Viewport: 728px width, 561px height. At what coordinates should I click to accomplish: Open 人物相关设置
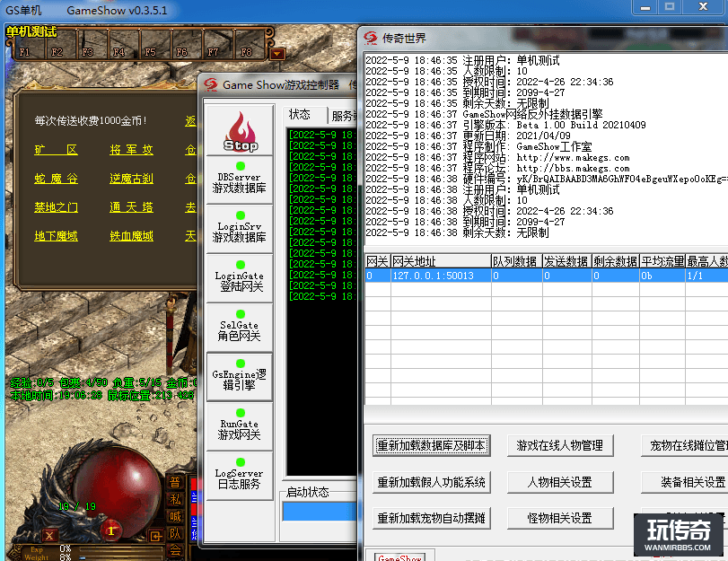pyautogui.click(x=560, y=482)
